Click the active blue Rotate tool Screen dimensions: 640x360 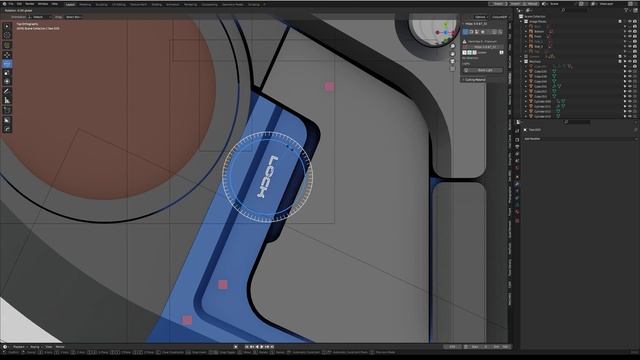[x=7, y=64]
